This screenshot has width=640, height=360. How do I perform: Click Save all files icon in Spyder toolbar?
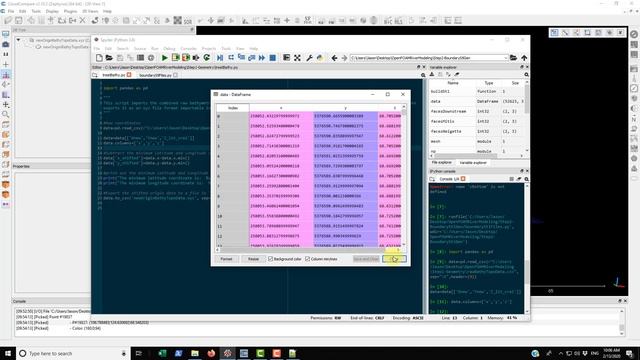130,58
